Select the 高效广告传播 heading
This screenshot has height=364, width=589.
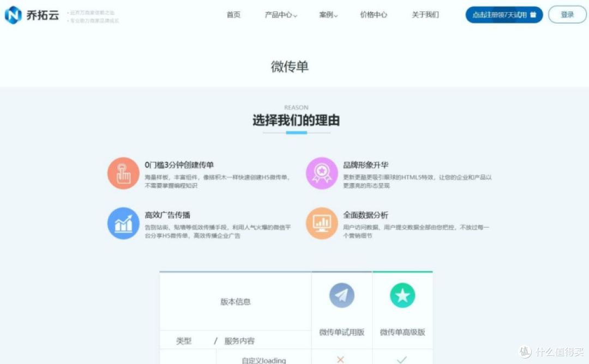tap(167, 215)
